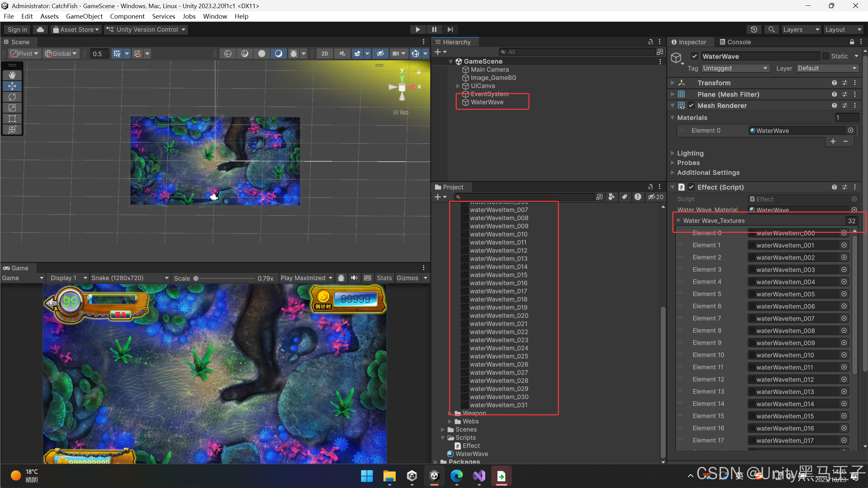The image size is (868, 488).
Task: Open Visual Studio from taskbar
Action: click(479, 476)
